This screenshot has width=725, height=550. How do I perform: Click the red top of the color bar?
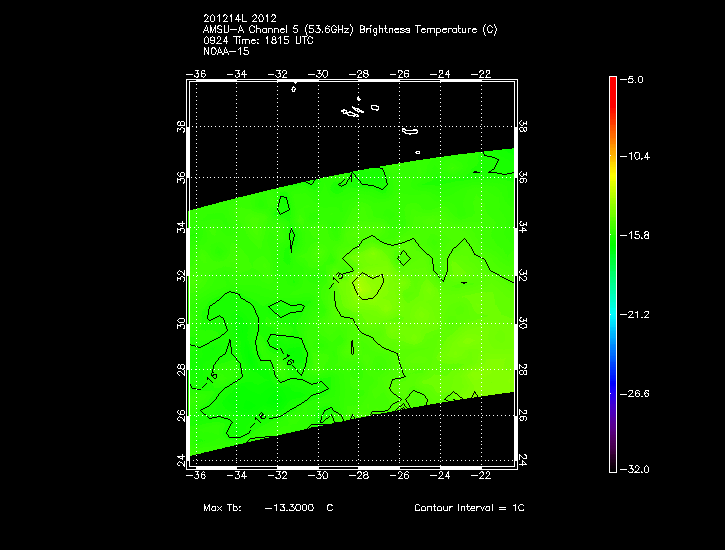(x=612, y=83)
